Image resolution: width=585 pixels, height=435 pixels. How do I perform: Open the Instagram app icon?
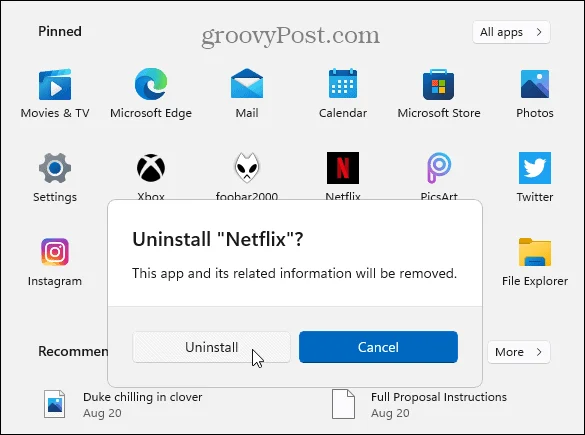coord(55,252)
